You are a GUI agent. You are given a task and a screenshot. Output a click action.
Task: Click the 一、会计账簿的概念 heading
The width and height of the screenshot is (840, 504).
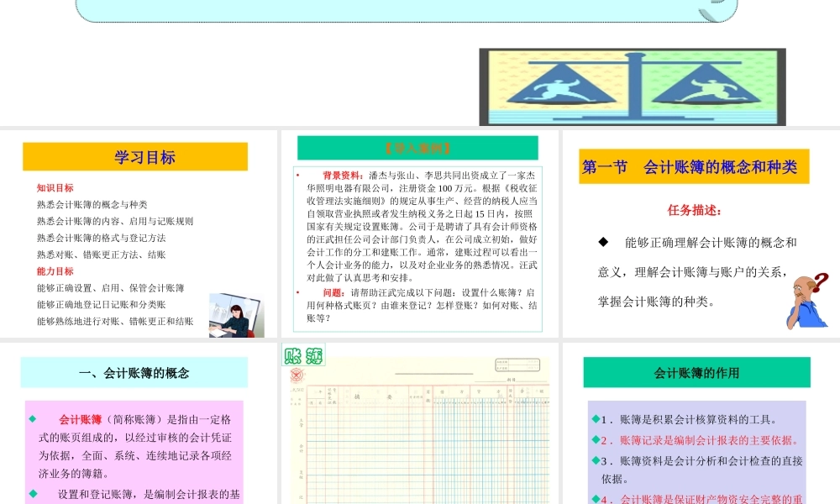pyautogui.click(x=136, y=371)
